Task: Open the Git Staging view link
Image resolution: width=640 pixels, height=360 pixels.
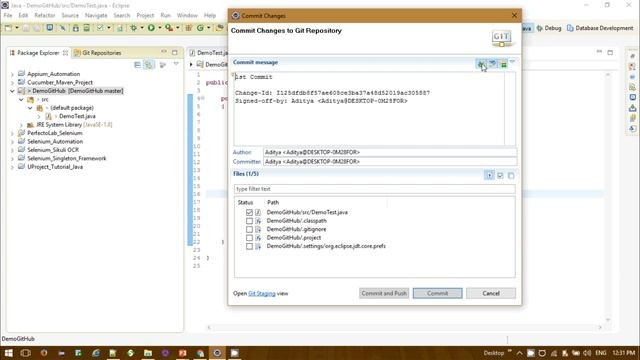Action: [x=262, y=293]
